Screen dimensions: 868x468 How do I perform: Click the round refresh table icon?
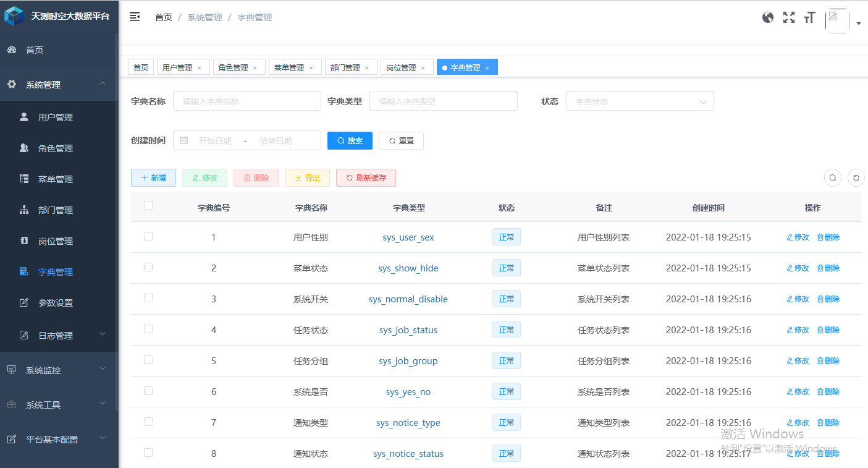tap(856, 178)
